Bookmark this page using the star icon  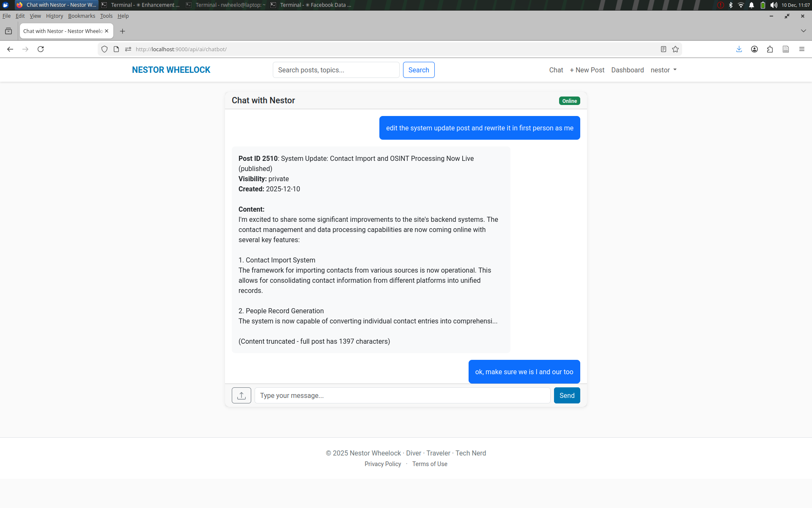675,49
